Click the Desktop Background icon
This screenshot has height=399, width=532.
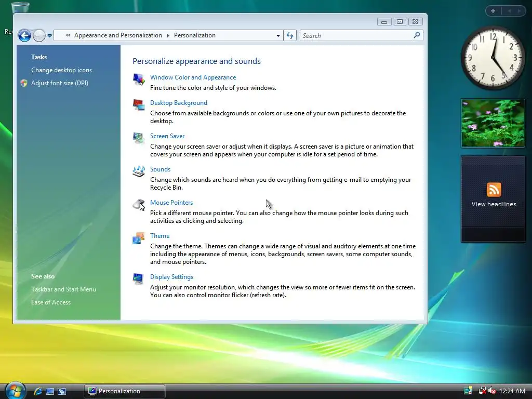point(139,105)
